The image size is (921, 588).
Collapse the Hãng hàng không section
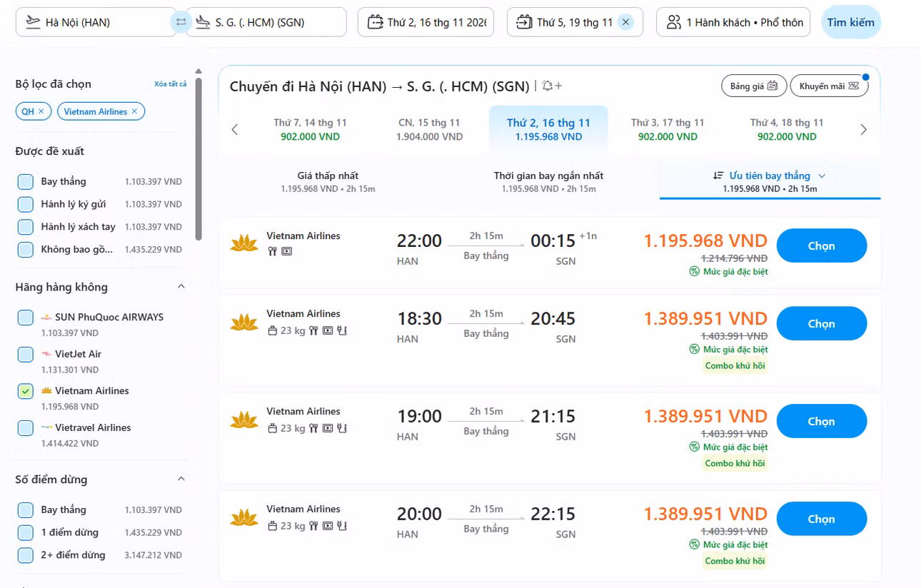(181, 287)
